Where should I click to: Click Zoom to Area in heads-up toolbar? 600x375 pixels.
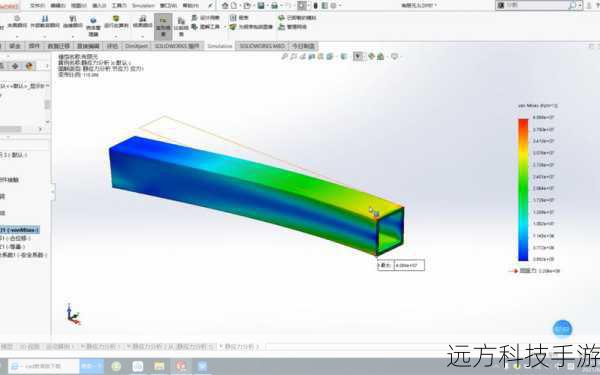pos(293,57)
